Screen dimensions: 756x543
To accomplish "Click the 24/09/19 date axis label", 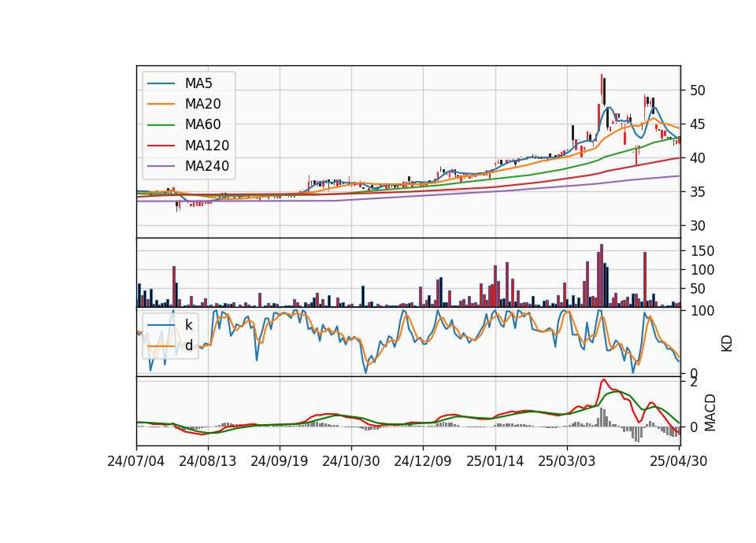I will click(x=279, y=461).
